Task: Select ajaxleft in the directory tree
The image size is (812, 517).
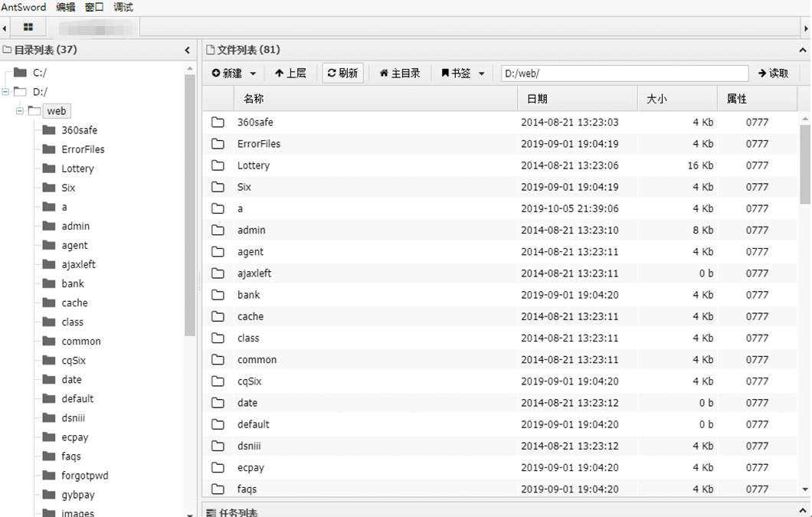Action: click(78, 264)
